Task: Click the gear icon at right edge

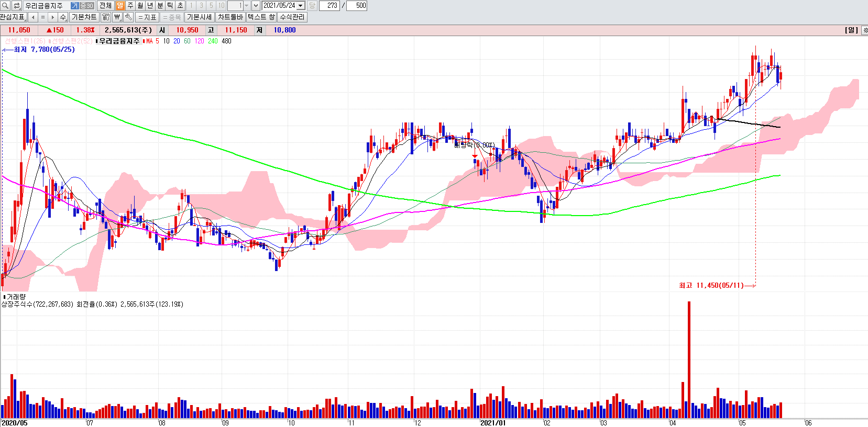Action: [864, 30]
